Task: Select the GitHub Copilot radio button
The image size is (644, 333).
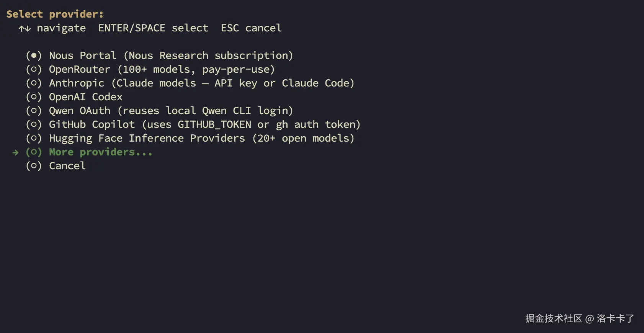Action: tap(34, 125)
